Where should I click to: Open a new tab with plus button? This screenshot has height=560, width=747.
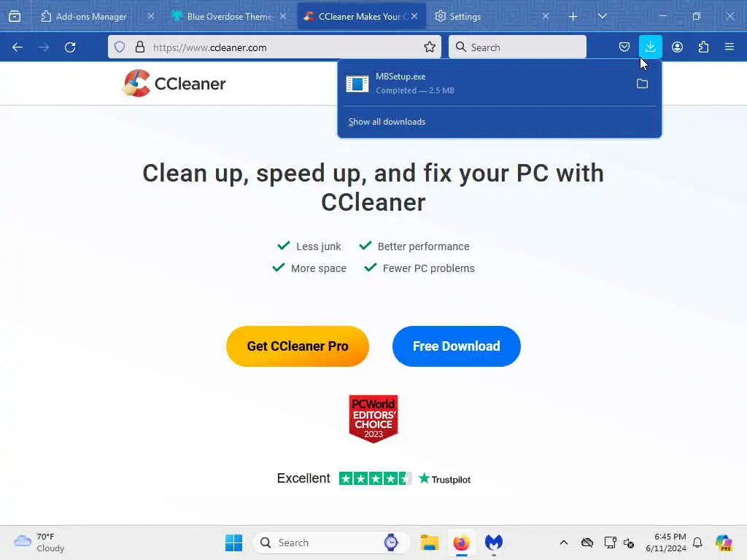(x=573, y=17)
